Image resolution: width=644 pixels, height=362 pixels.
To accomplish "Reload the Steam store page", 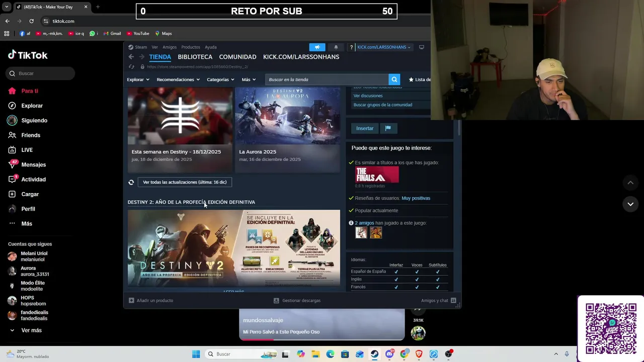I will pos(131,66).
